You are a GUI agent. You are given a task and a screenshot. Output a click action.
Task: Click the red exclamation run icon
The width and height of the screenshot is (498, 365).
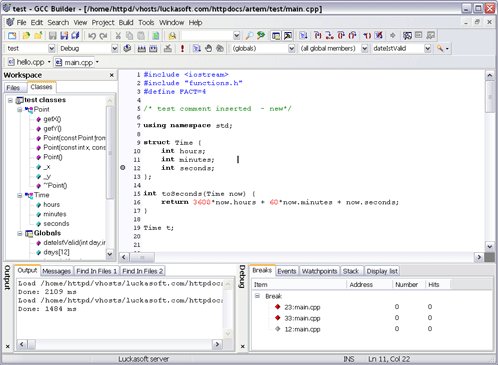click(182, 48)
